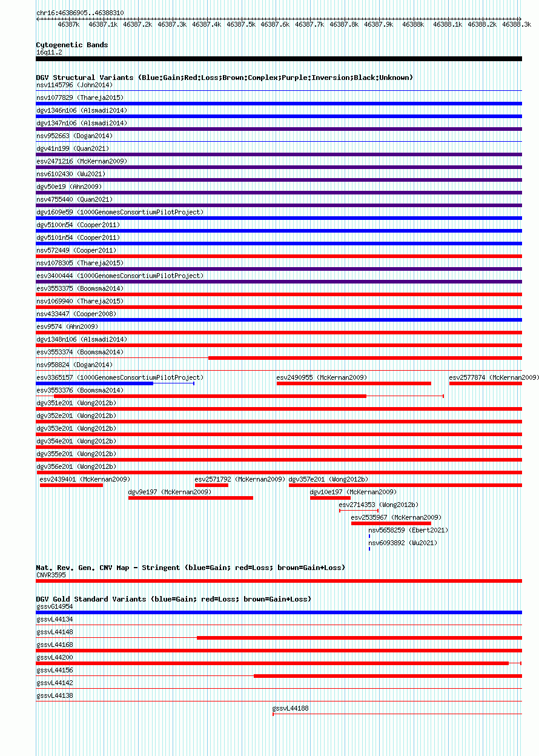Click esv2571792 (McKernan2009) label
Image resolution: width=539 pixels, height=756 pixels.
click(x=240, y=480)
